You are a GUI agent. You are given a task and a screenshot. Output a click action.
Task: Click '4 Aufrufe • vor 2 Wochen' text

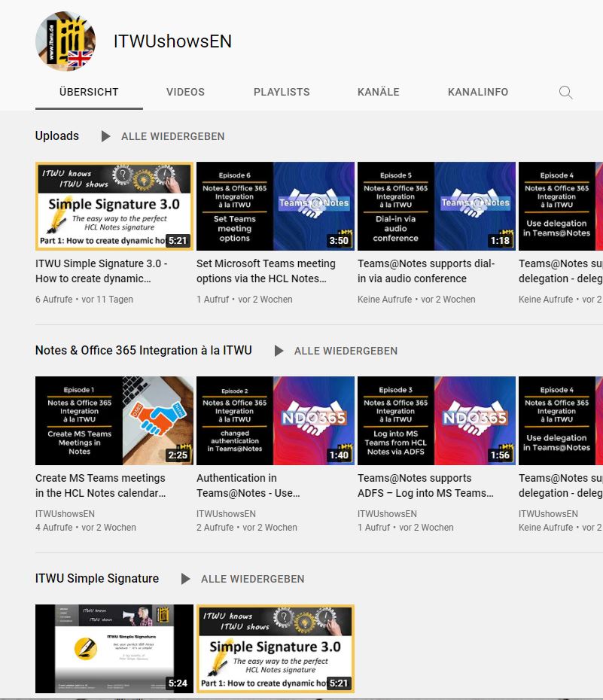click(86, 527)
